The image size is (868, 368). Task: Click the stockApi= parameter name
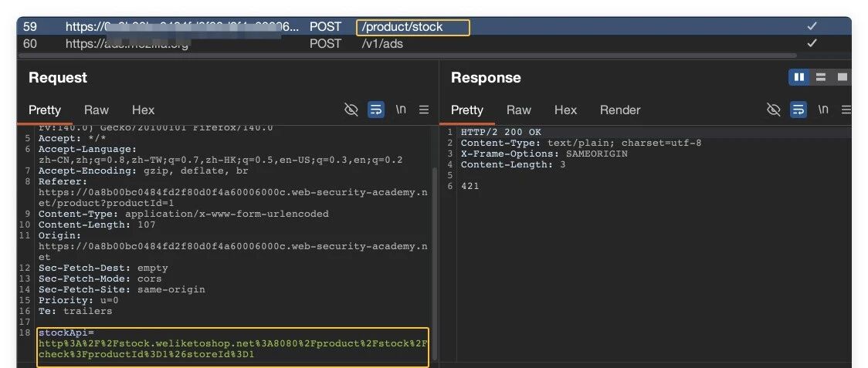pos(66,333)
